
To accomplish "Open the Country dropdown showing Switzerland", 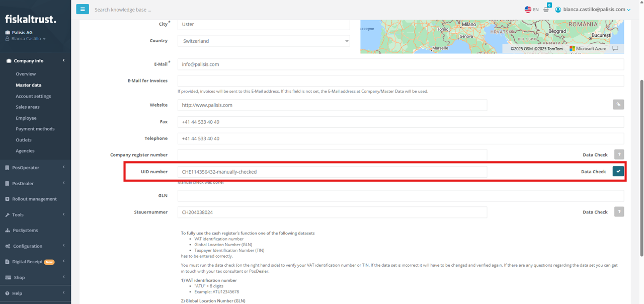I will (x=264, y=41).
